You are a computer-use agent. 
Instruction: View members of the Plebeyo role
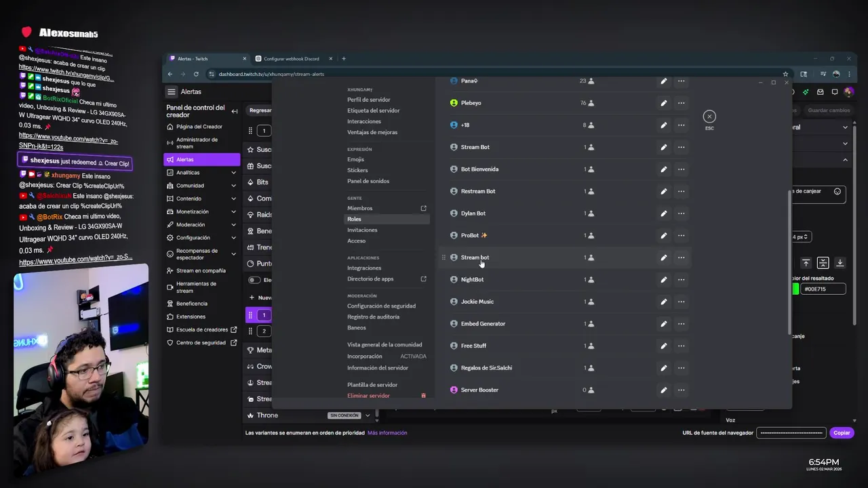(x=587, y=103)
